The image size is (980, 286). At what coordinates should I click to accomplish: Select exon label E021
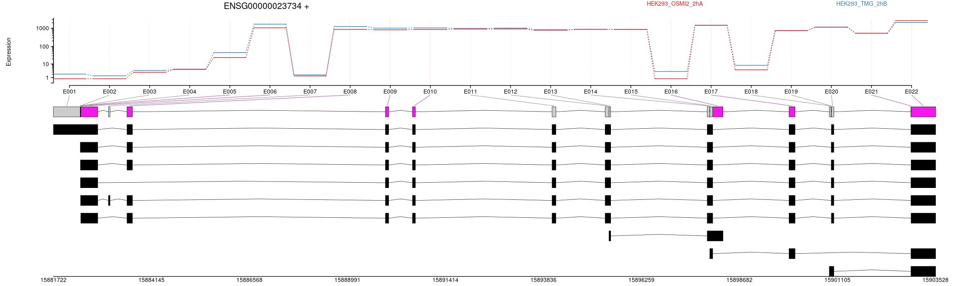pos(871,92)
